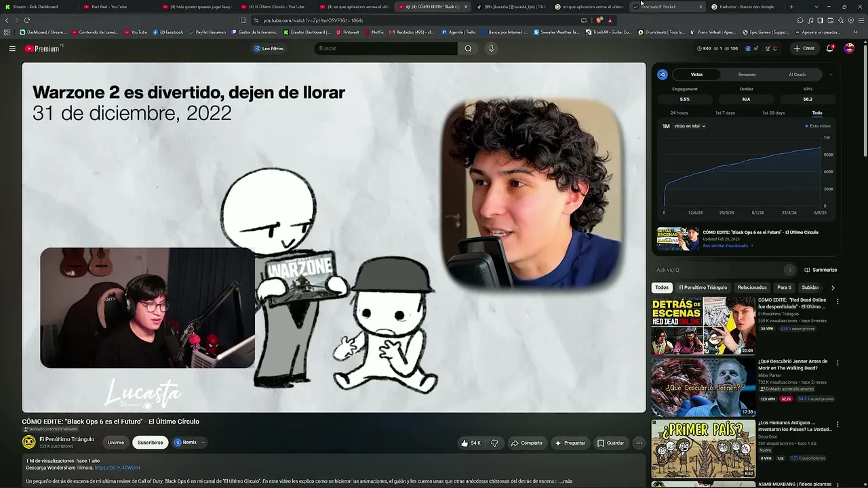The image size is (868, 488).
Task: Open Red Dead Online video thumbnail
Action: click(x=703, y=325)
